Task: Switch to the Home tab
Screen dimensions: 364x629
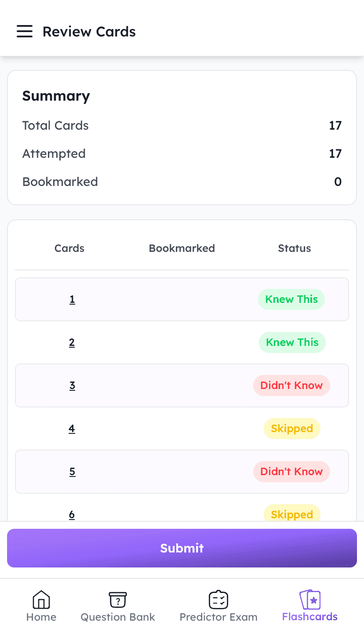Action: (41, 607)
